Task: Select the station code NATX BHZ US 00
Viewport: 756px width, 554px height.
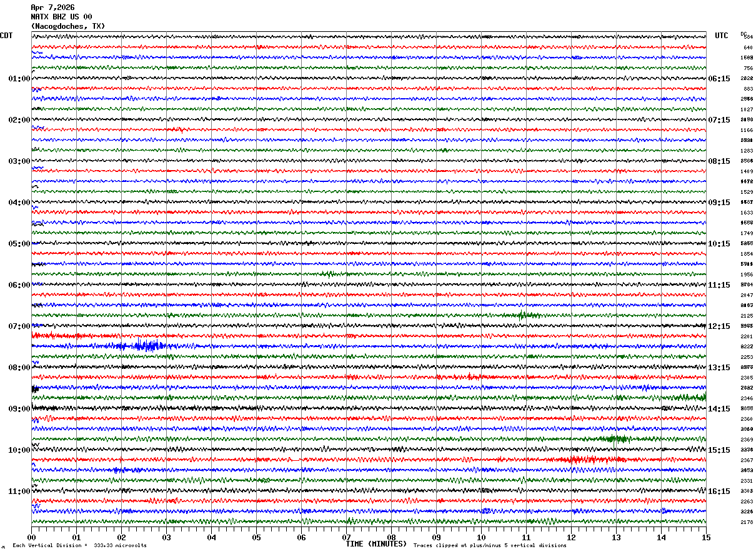Action: [61, 17]
